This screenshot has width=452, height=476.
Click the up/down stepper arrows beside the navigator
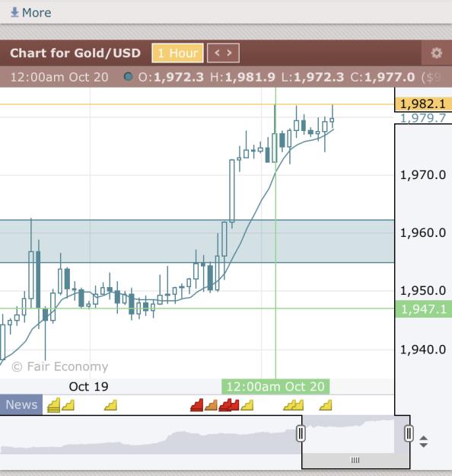click(x=424, y=442)
